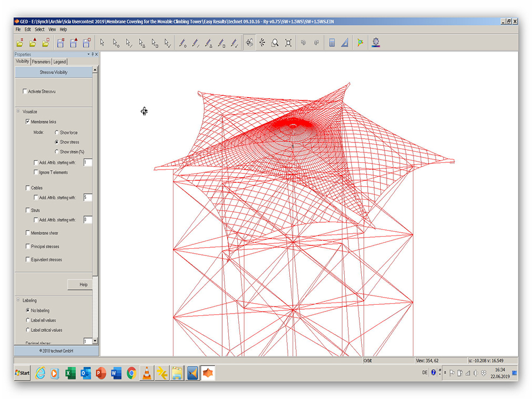
Task: Click the first open folder icon
Action: (x=20, y=43)
